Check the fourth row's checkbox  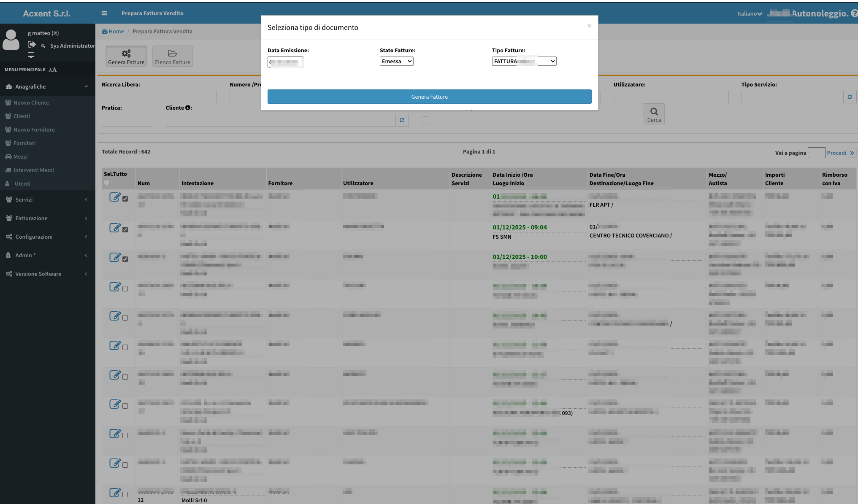point(125,289)
